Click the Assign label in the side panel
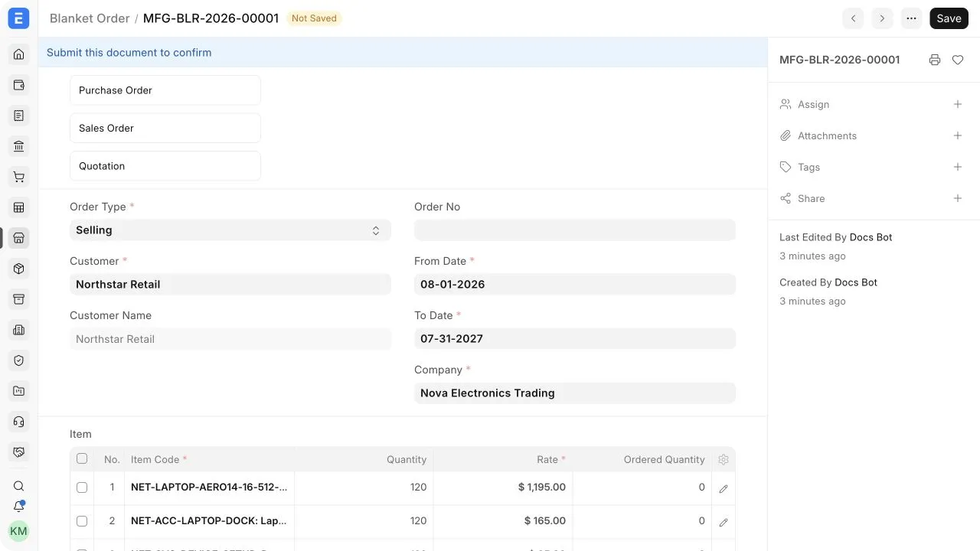The height and width of the screenshot is (551, 980). pos(813,104)
